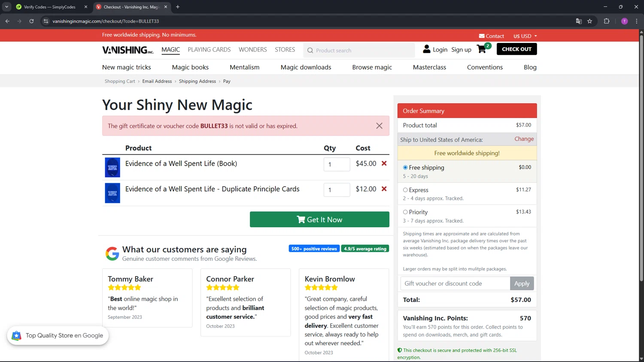Click the forward navigation arrow
Screen dimensions: 644x362
pyautogui.click(x=19, y=21)
